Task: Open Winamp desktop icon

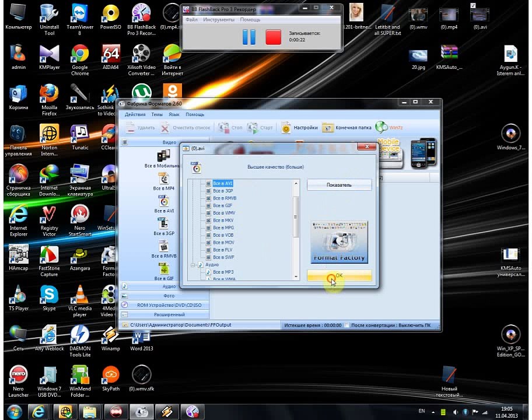Action: 111,338
